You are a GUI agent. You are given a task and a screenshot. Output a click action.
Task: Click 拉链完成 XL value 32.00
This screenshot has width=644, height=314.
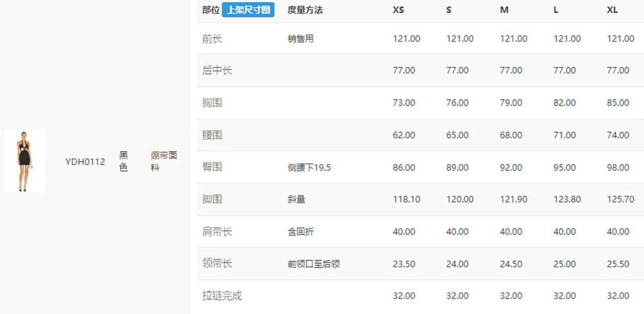point(618,296)
